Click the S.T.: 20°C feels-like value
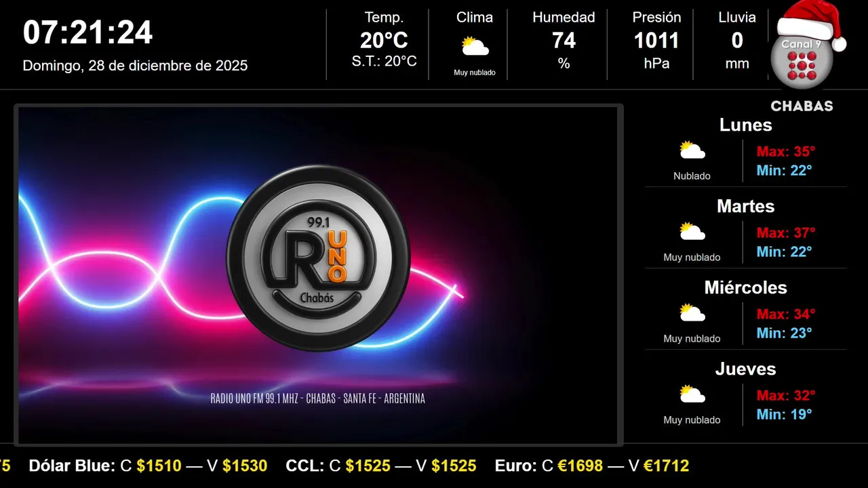The image size is (868, 488). (x=384, y=61)
